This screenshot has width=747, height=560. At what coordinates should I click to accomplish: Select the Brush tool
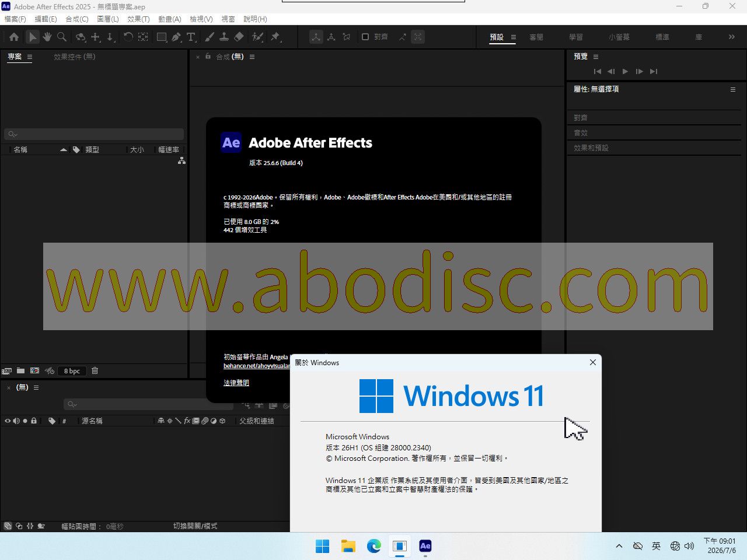tap(210, 37)
